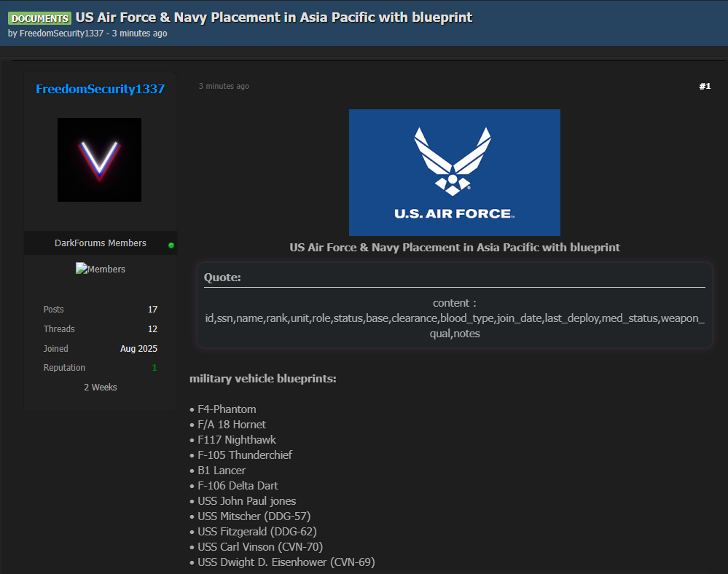This screenshot has height=574, width=728.
Task: Click the Joined date Aug 2025
Action: pos(138,349)
